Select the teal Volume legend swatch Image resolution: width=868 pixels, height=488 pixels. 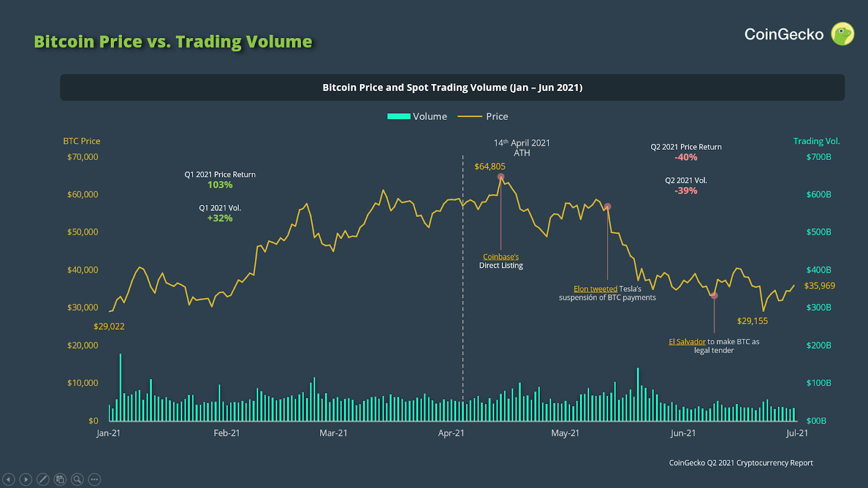pyautogui.click(x=399, y=117)
